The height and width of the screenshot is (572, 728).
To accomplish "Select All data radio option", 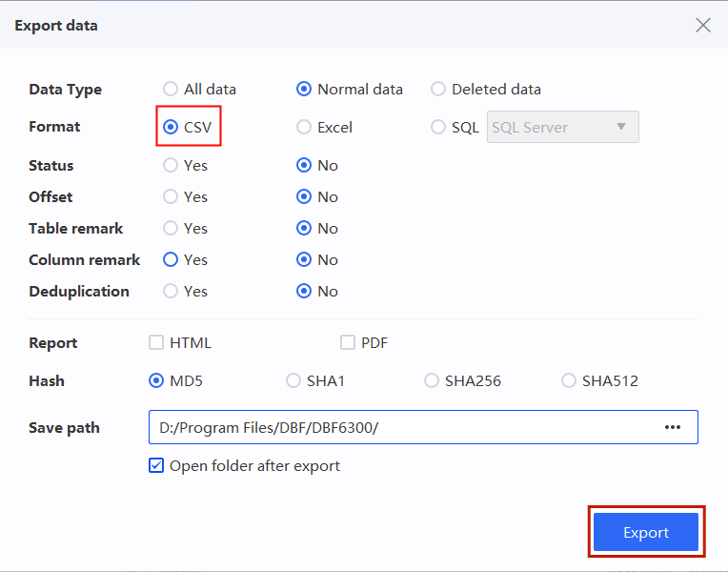I will point(171,89).
